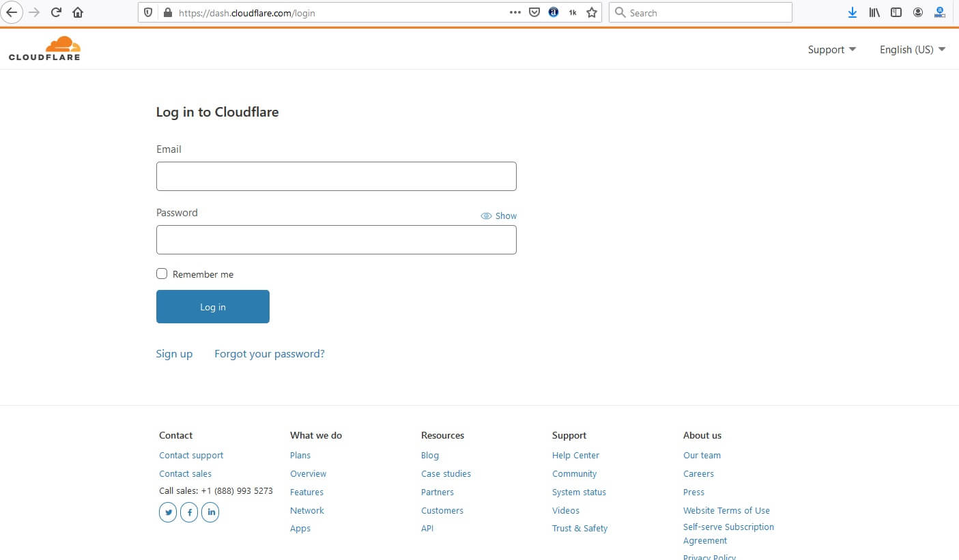Screen dimensions: 959x560
Task: Open Help Center link
Action: (576, 455)
